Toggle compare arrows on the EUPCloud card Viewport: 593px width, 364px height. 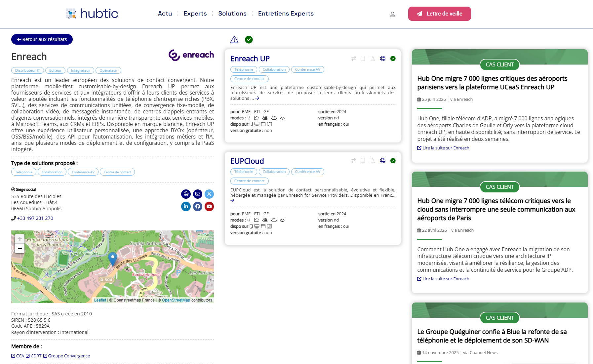[x=353, y=161]
